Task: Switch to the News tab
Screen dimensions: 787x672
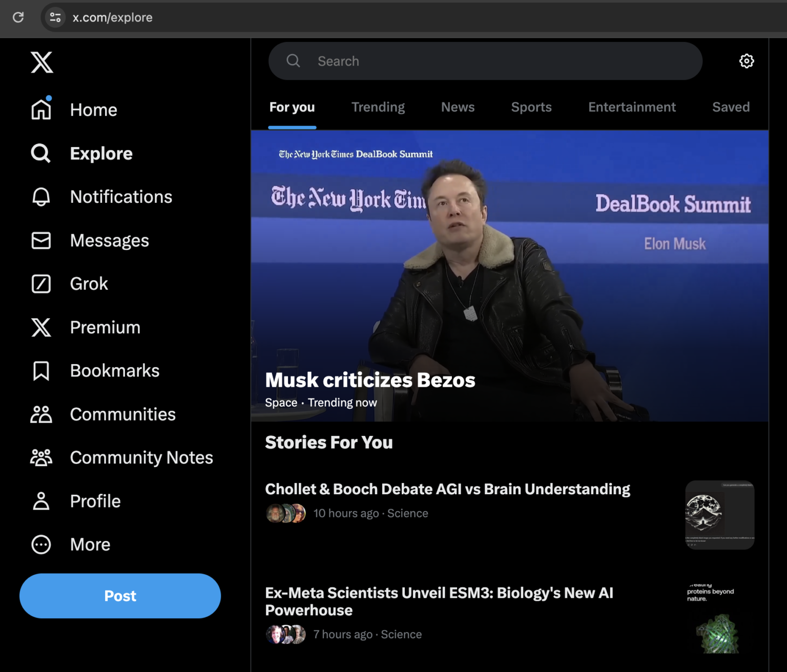Action: point(458,107)
